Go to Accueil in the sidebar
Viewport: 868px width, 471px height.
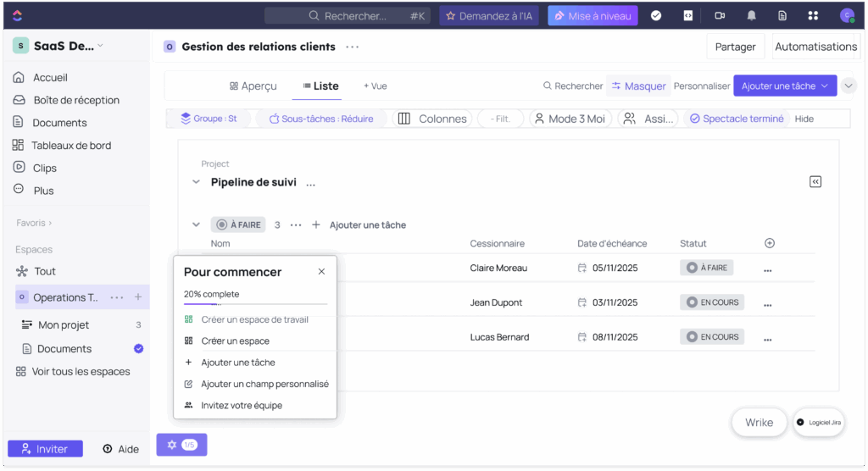pos(50,77)
